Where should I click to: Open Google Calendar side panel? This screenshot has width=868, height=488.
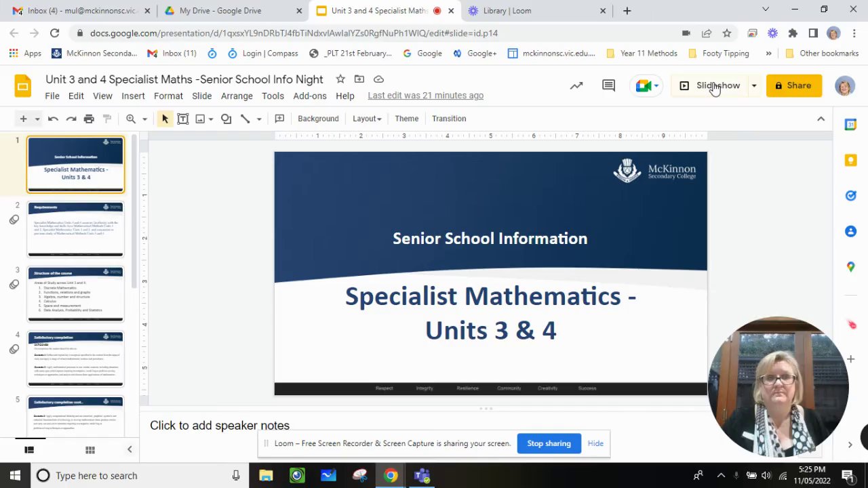(x=850, y=125)
